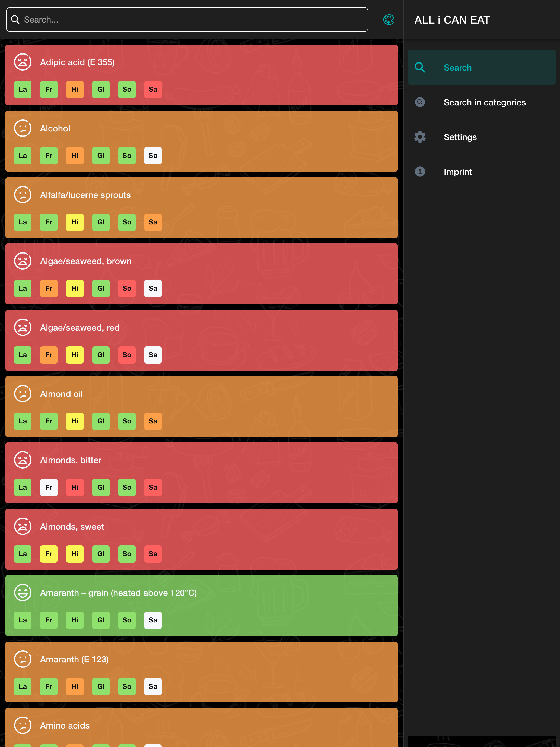Click the Settings gear icon
Screen dimensions: 560x747
pyautogui.click(x=419, y=137)
